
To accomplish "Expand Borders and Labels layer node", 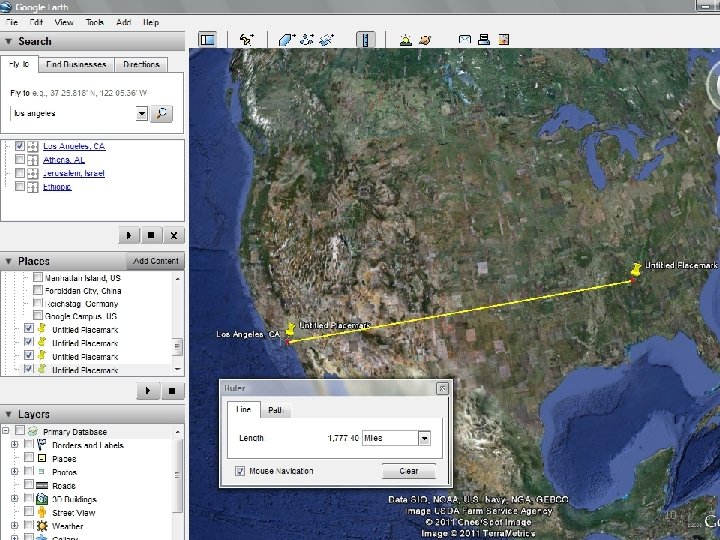I will [15, 444].
